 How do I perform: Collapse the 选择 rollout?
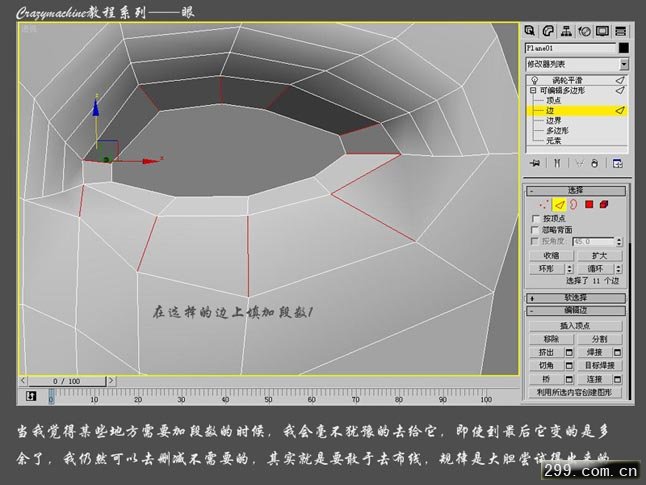point(576,191)
